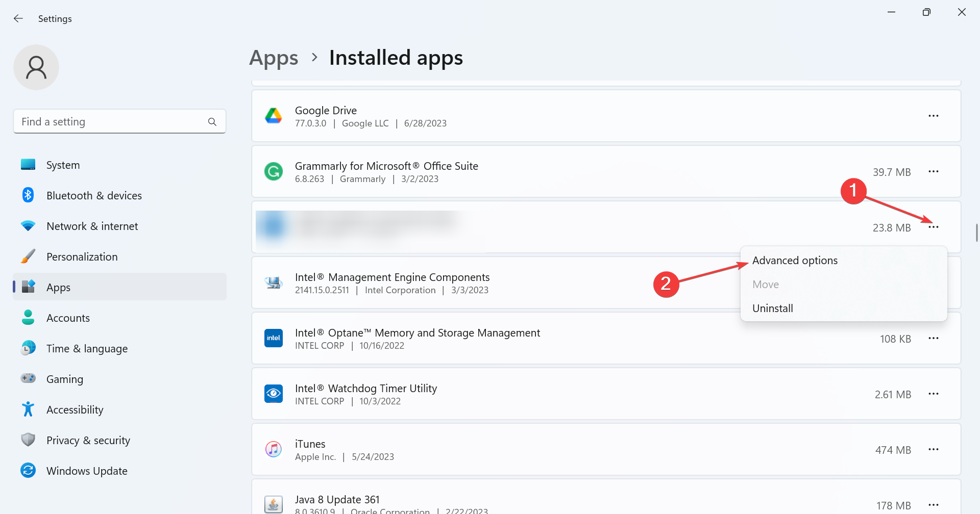Open more options for the blurred app
This screenshot has height=514, width=980.
pos(934,227)
